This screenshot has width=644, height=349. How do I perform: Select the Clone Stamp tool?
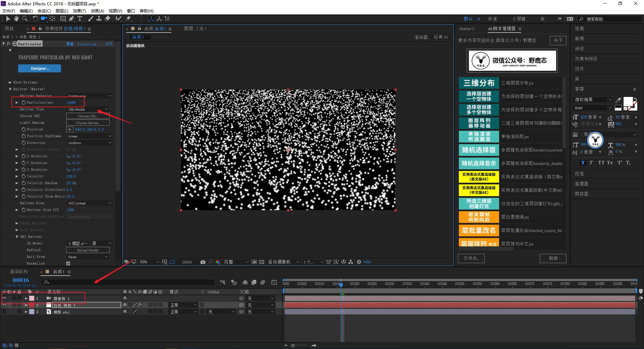(99, 19)
